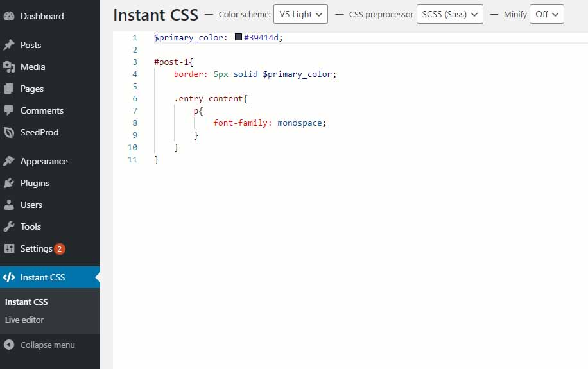The height and width of the screenshot is (369, 588).
Task: Click the #39414d color swatch in editor
Action: click(238, 37)
